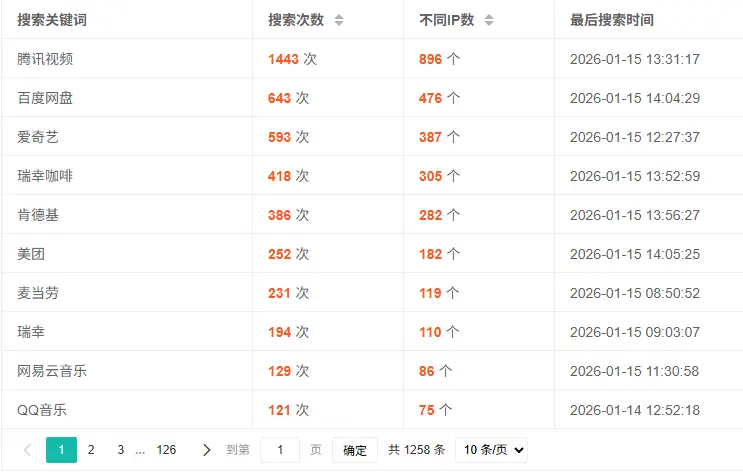
Task: Click the 搜索次数 column header text
Action: point(296,20)
